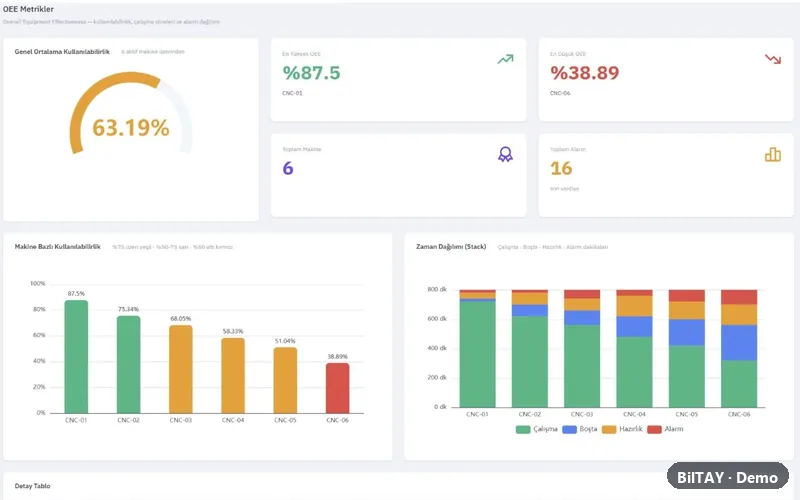Click CNC-01 label under highest OEE value
Viewport: 800px width, 500px height.
[292, 93]
